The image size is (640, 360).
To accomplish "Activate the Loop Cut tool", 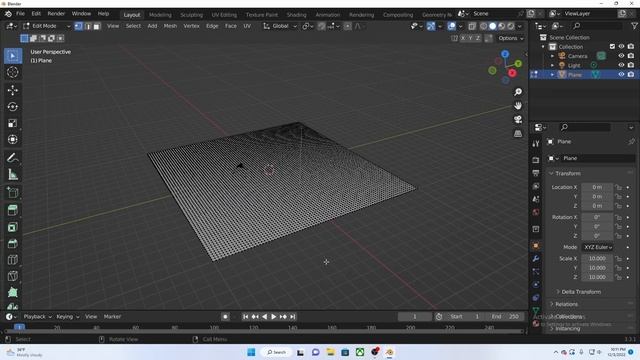I will coord(13,260).
